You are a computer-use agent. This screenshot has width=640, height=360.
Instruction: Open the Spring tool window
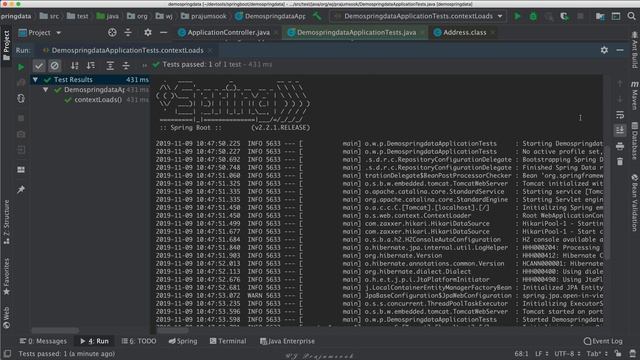183,341
